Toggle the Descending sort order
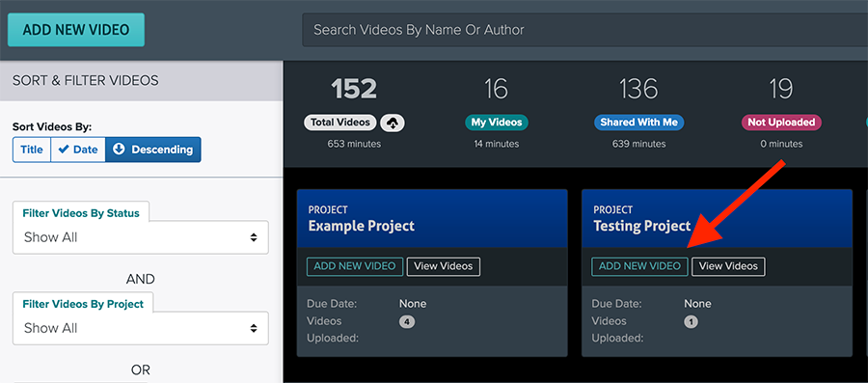This screenshot has height=383, width=868. (152, 150)
